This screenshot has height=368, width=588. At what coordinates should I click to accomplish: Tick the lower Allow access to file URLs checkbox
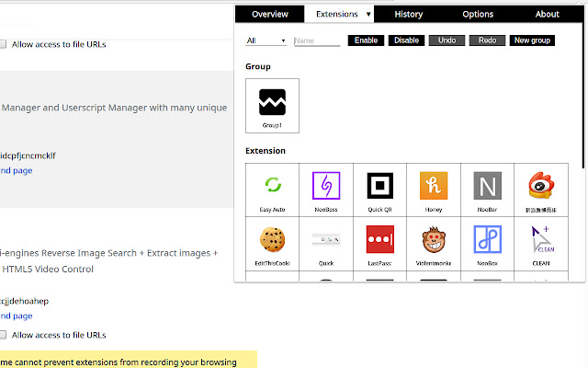click(x=4, y=335)
